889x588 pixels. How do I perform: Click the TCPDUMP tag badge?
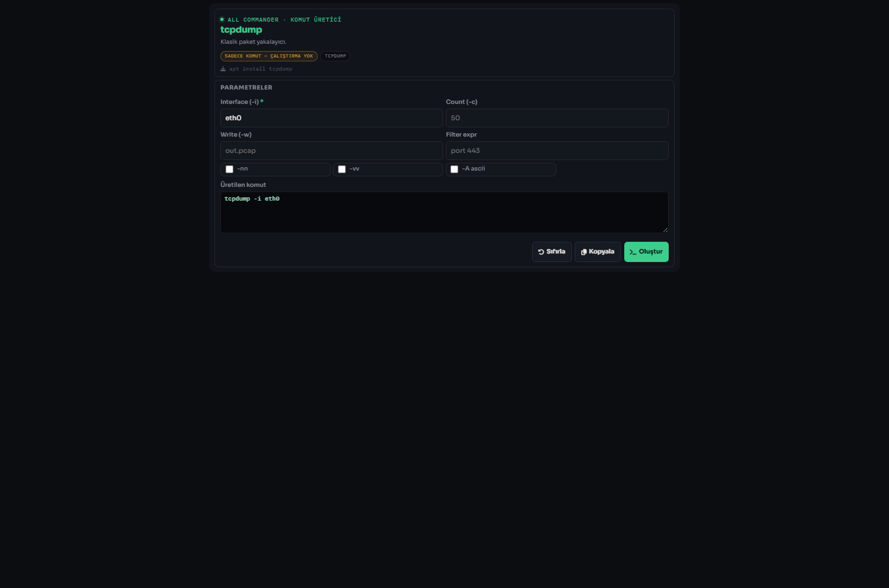click(335, 56)
